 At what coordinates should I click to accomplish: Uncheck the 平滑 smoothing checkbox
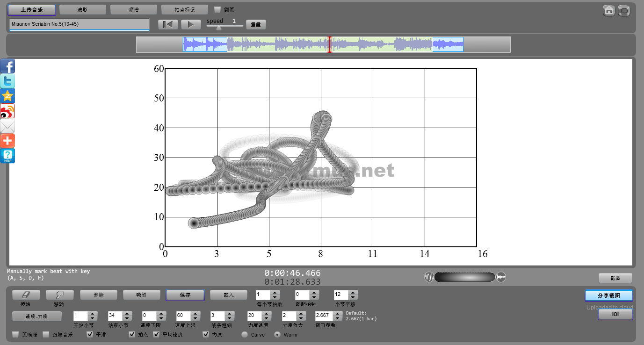click(x=90, y=334)
